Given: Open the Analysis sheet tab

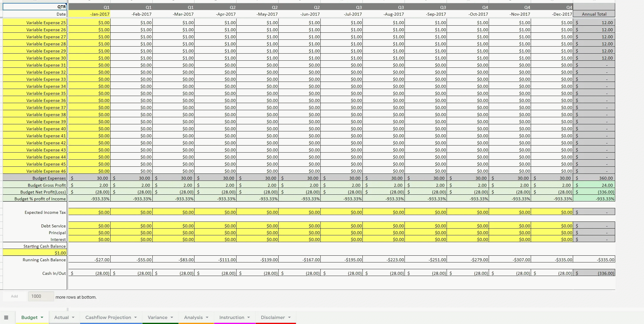Looking at the screenshot, I should 193,317.
